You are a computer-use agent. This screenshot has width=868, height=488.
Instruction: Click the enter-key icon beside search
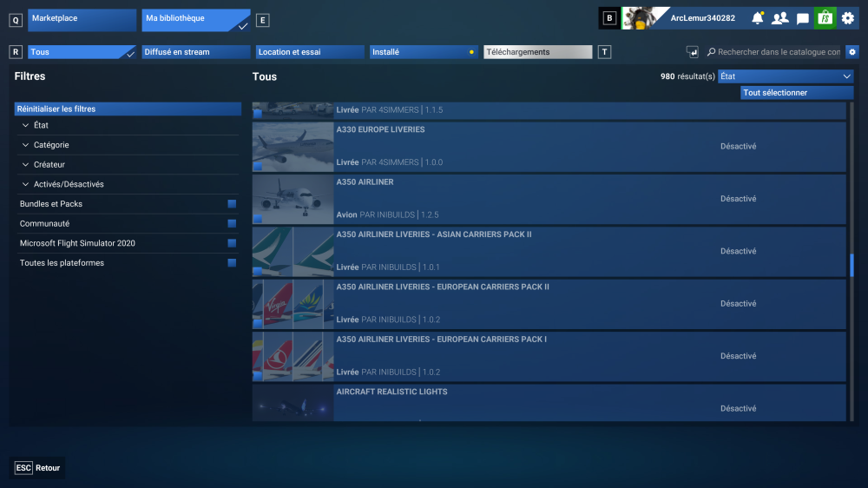692,52
